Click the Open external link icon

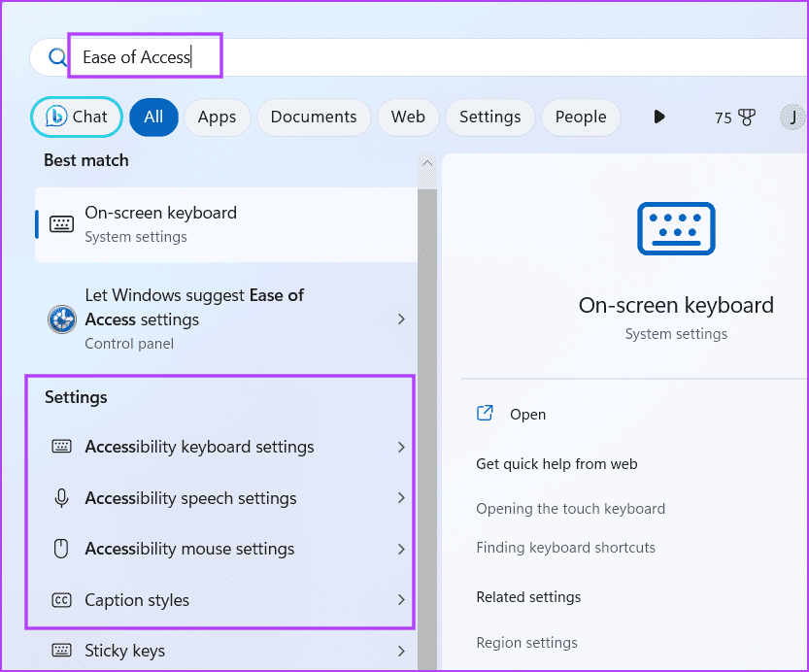pos(485,413)
